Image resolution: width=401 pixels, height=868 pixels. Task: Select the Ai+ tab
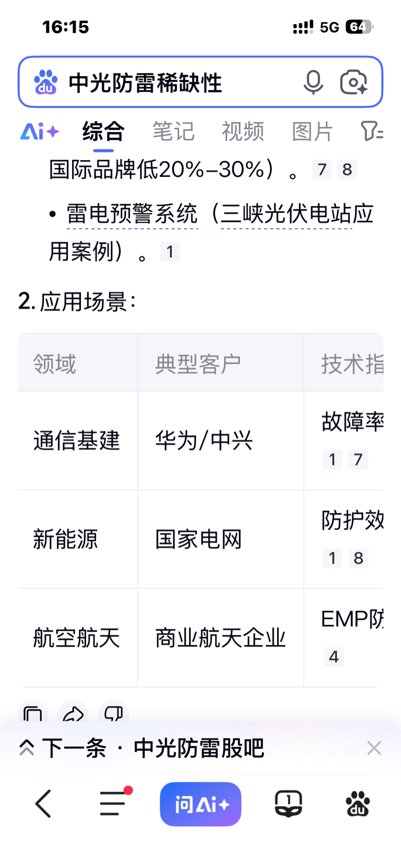(x=40, y=132)
